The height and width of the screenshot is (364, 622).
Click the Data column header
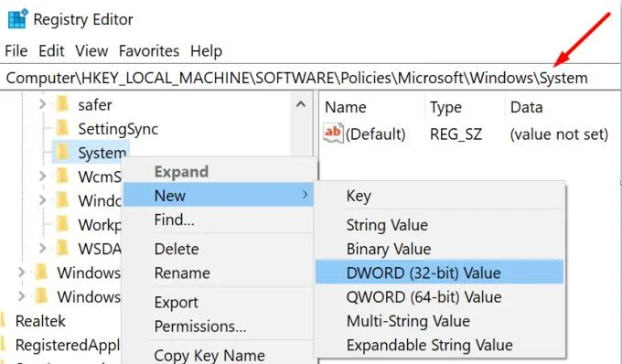(526, 107)
